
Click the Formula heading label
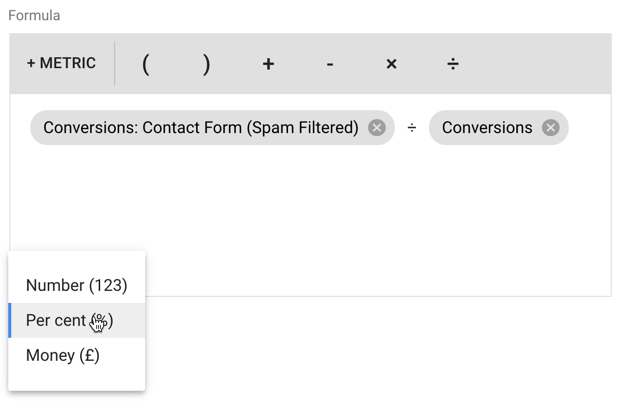(x=34, y=16)
